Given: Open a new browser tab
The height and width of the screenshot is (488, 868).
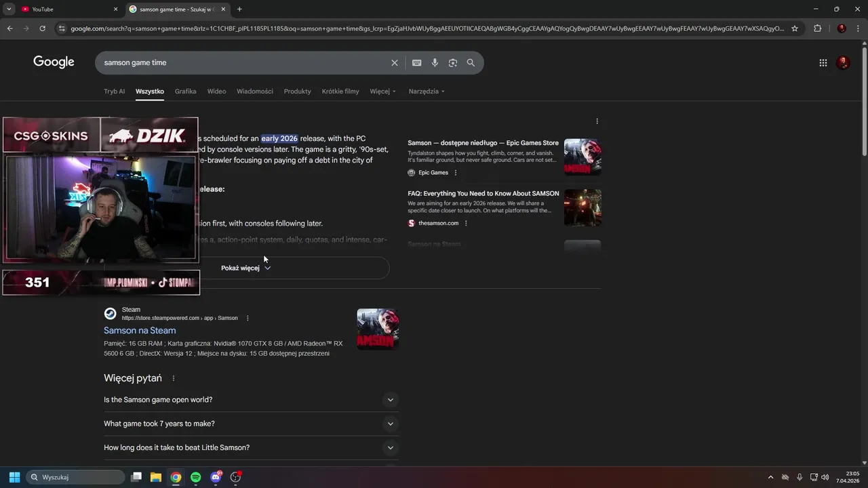Looking at the screenshot, I should [239, 9].
